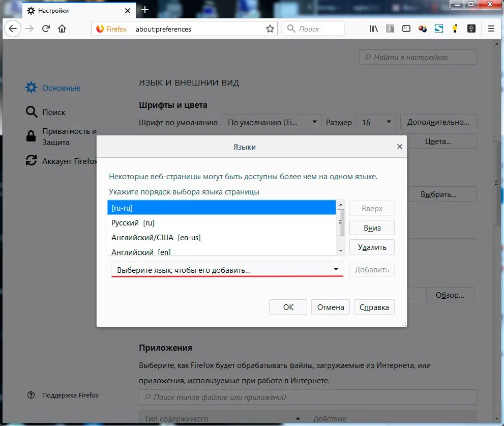Open the Цвета... button
Viewport: 504px width, 426px height.
tap(441, 141)
